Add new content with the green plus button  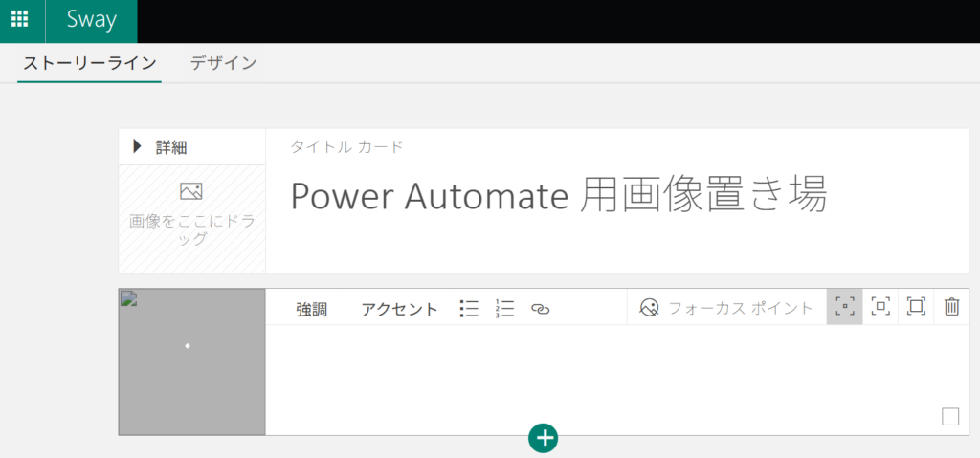(x=544, y=438)
